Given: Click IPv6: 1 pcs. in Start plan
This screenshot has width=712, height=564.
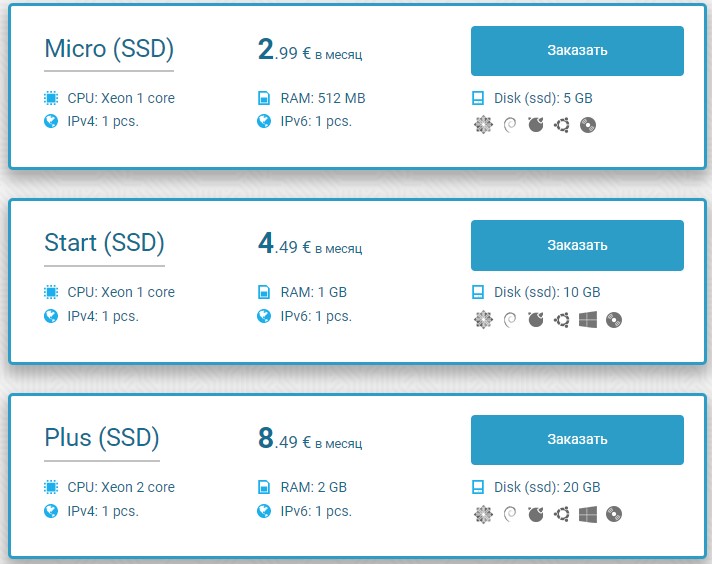Looking at the screenshot, I should tap(316, 317).
